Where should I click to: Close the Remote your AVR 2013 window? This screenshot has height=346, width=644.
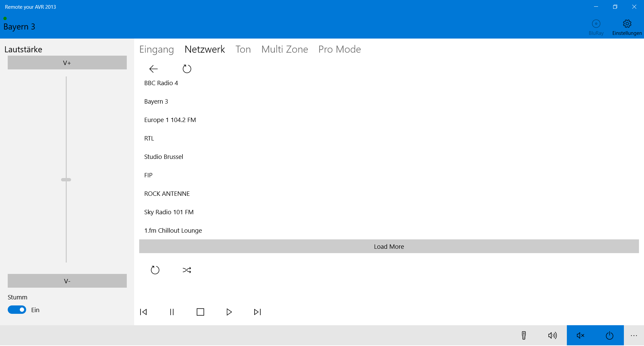click(634, 7)
